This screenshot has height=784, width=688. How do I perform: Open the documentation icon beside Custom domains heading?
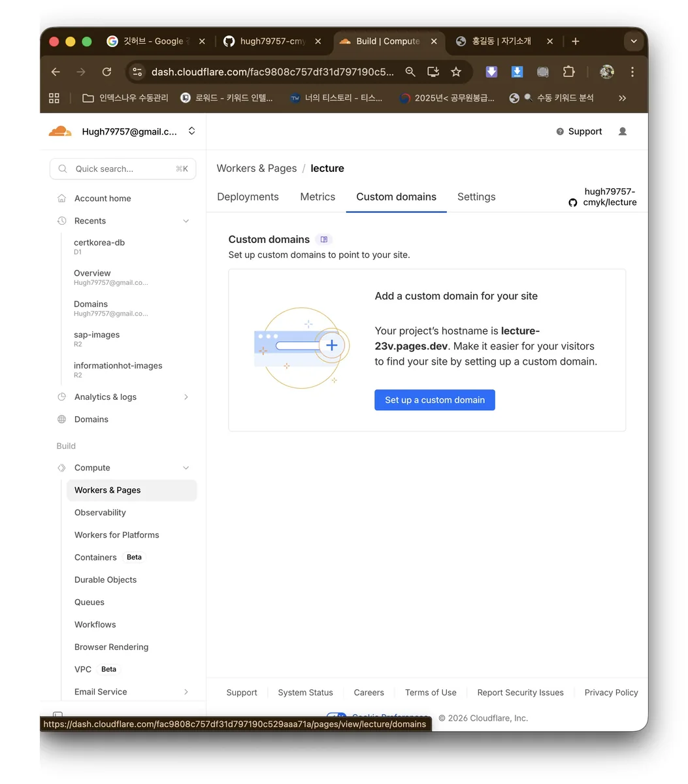pyautogui.click(x=324, y=240)
